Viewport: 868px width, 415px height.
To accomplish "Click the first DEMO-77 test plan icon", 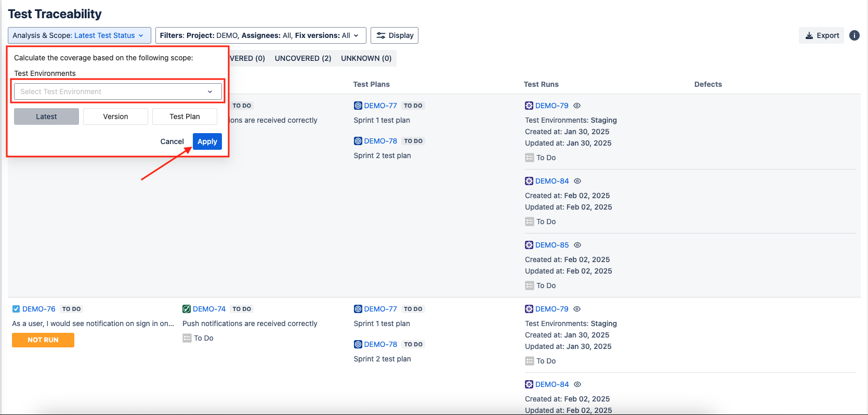I will 358,106.
